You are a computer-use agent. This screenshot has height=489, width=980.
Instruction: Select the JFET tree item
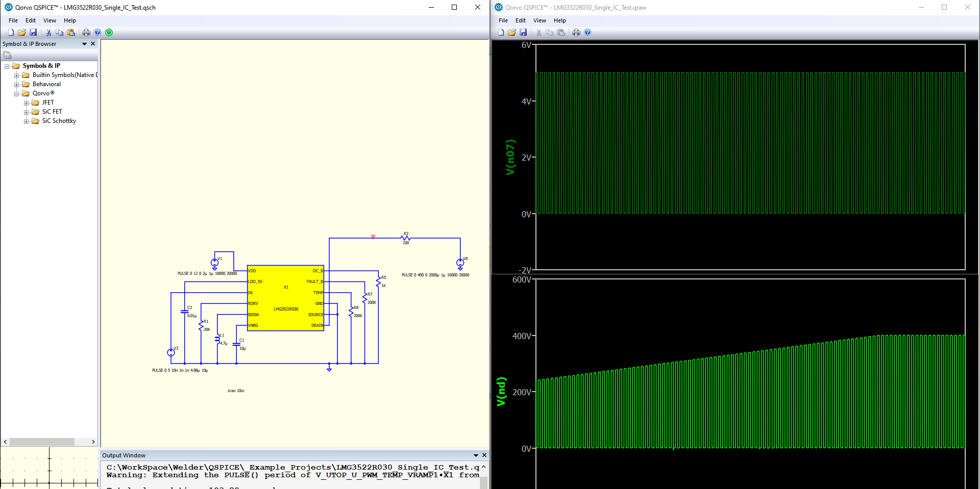48,102
